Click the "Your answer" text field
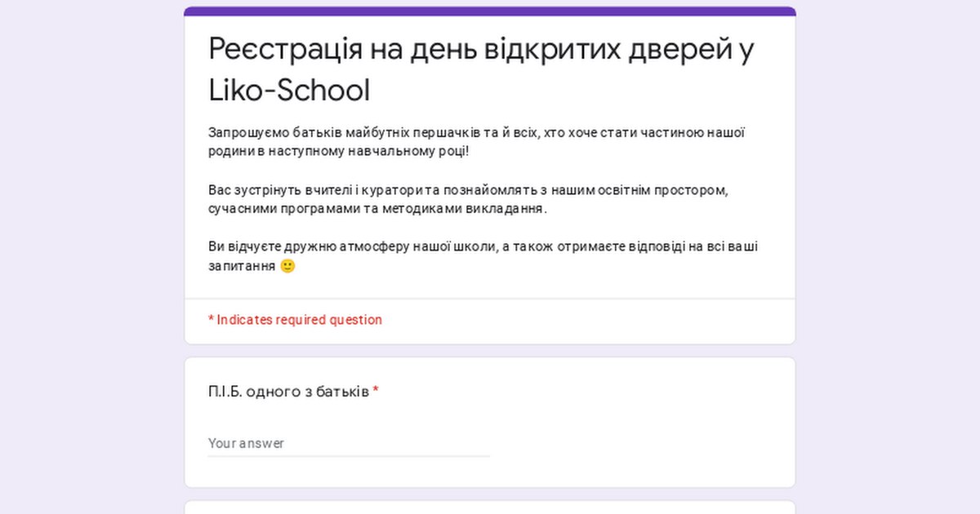The image size is (980, 514). pyautogui.click(x=348, y=443)
